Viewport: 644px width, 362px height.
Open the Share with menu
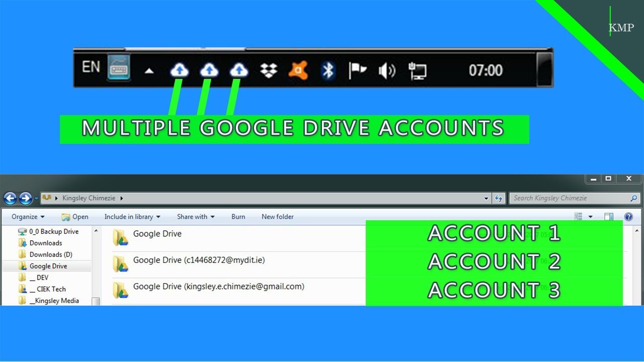[196, 217]
